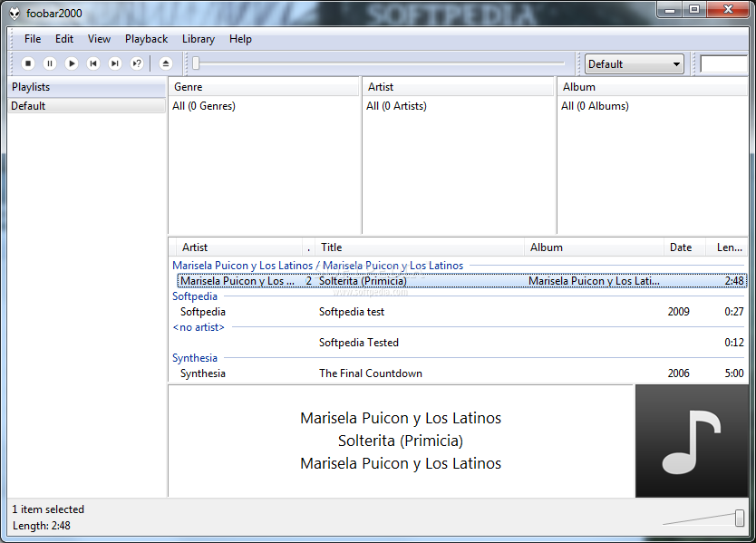This screenshot has height=543, width=756.
Task: Sort playlist by Length column header
Action: [727, 247]
